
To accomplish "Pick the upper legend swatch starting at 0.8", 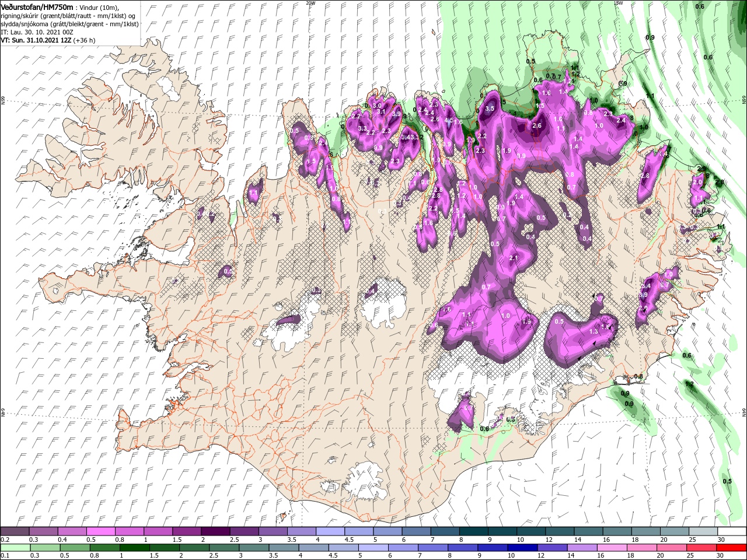I will click(x=129, y=531).
